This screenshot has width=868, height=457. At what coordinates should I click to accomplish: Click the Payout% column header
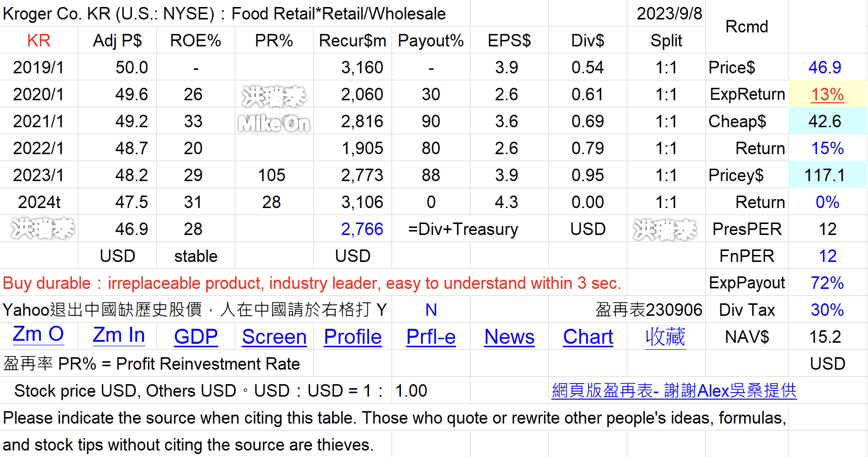click(431, 40)
